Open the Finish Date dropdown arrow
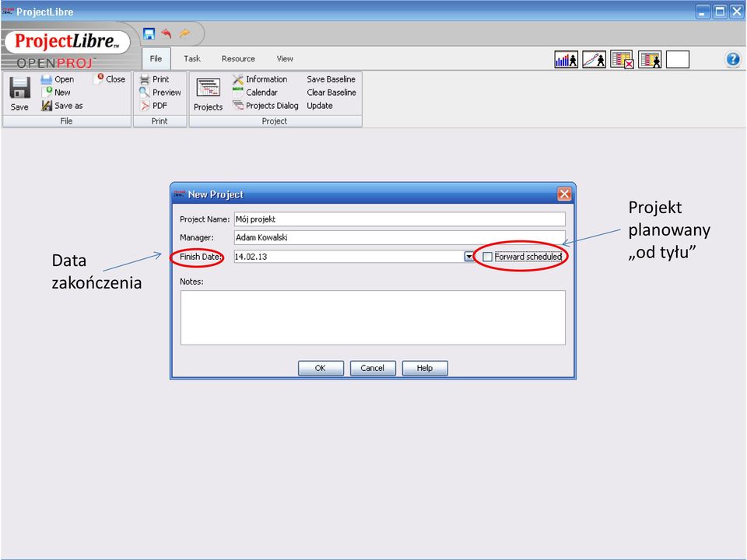This screenshot has width=747, height=560. (x=468, y=257)
